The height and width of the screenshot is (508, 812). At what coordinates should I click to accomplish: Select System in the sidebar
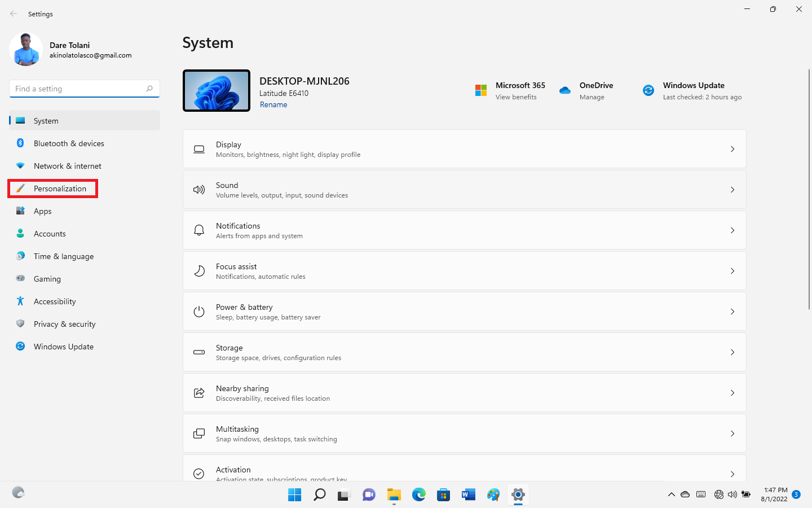coord(85,121)
